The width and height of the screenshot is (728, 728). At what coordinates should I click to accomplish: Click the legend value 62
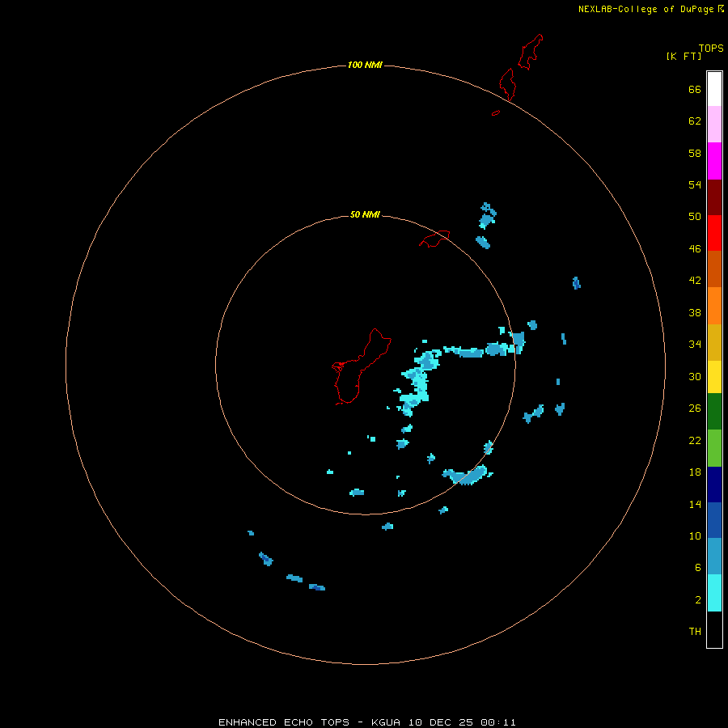click(695, 121)
